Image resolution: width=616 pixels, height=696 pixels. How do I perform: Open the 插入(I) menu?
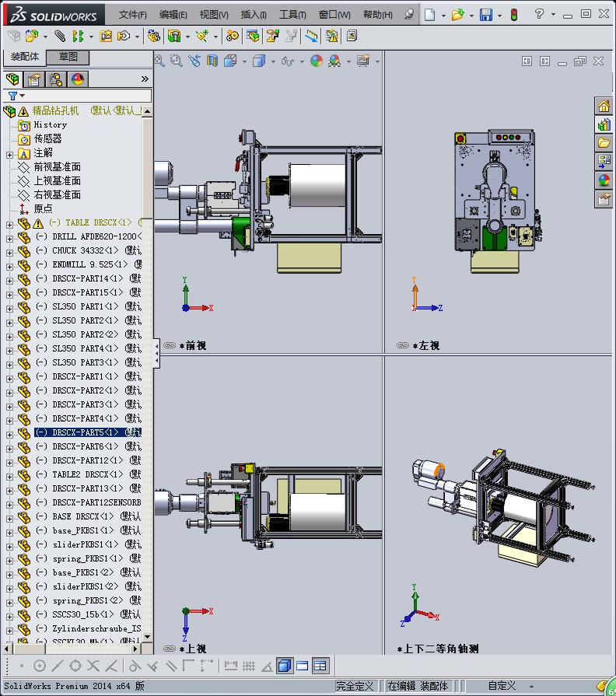(254, 15)
